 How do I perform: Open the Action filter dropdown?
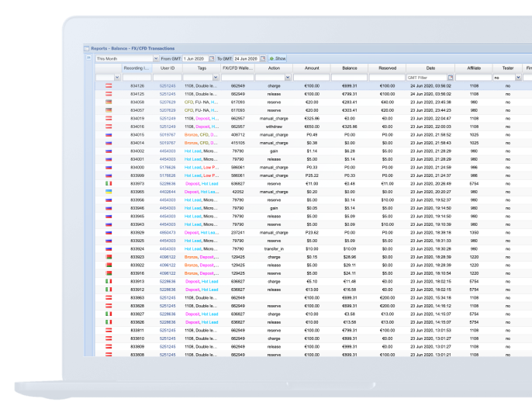point(288,78)
